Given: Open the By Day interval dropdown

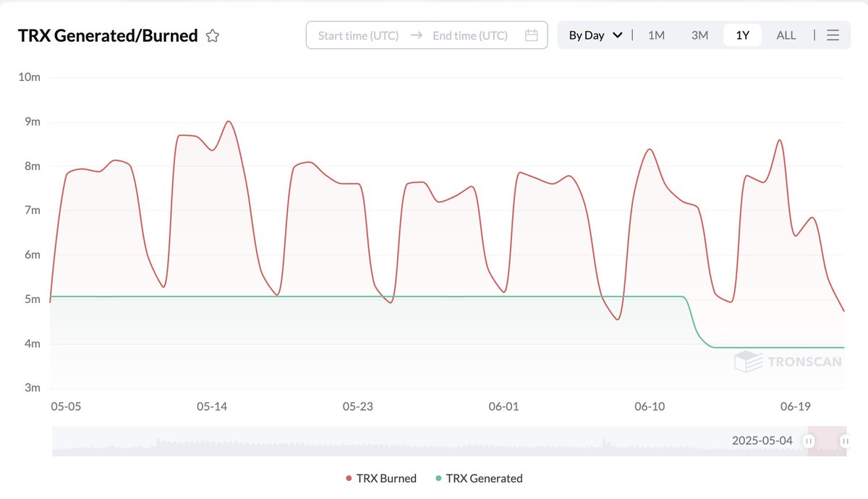Looking at the screenshot, I should pyautogui.click(x=593, y=35).
